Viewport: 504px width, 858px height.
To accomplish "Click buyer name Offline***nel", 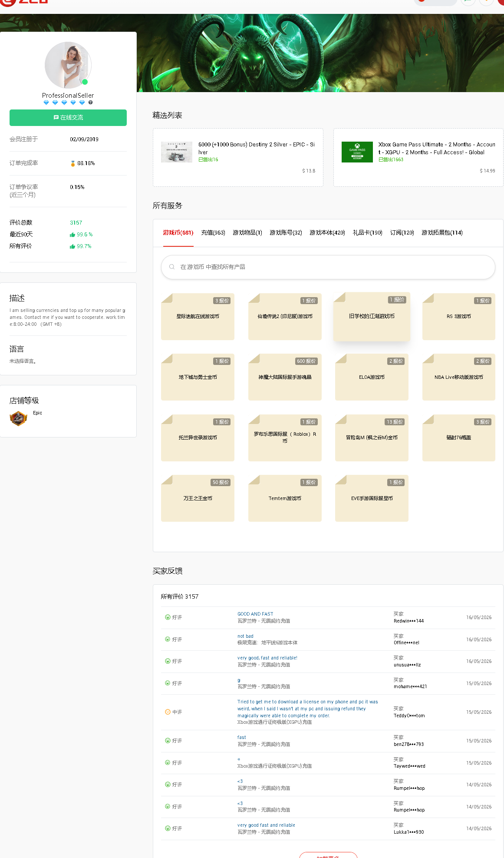I will tap(406, 643).
